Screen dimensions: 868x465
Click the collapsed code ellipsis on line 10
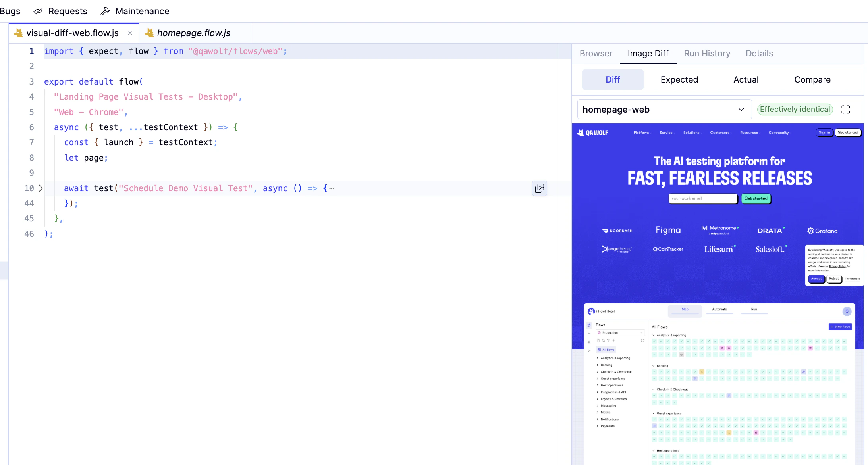click(332, 188)
